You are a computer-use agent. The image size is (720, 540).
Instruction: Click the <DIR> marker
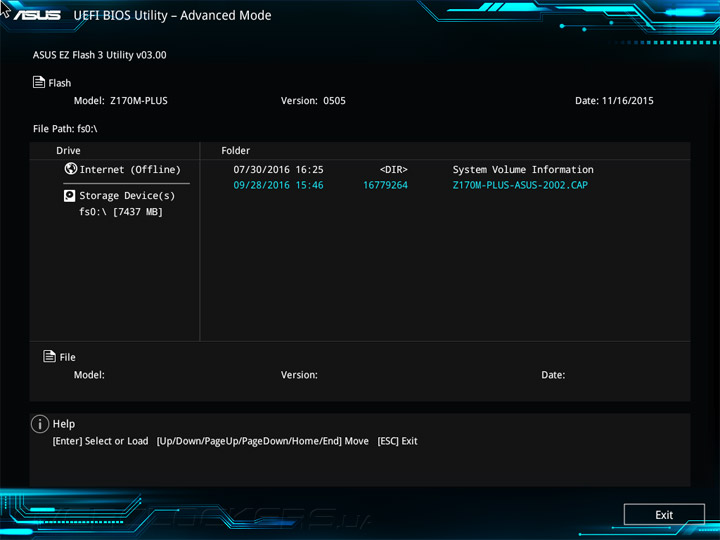coord(394,169)
